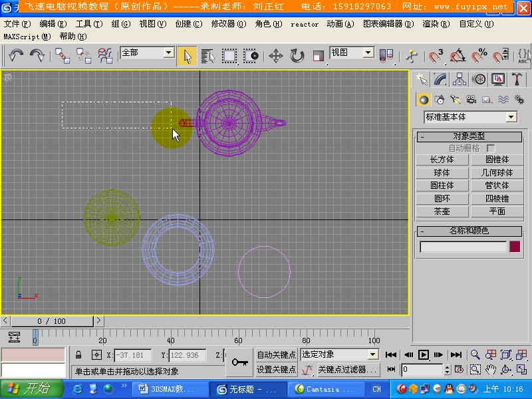Switch to the Motion command panel tab
Viewport: 532px width, 399px height.
479,80
